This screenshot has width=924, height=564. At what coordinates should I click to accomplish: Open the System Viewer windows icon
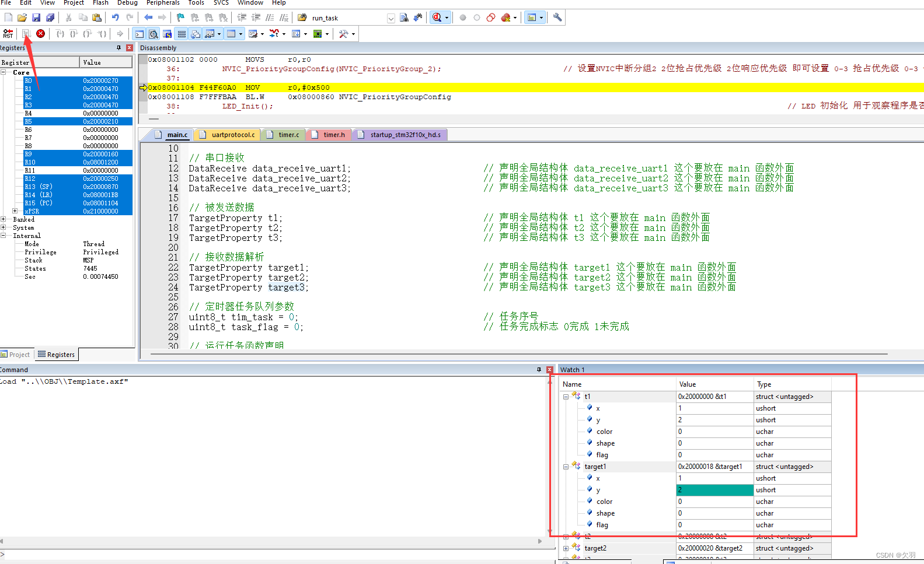tap(318, 34)
